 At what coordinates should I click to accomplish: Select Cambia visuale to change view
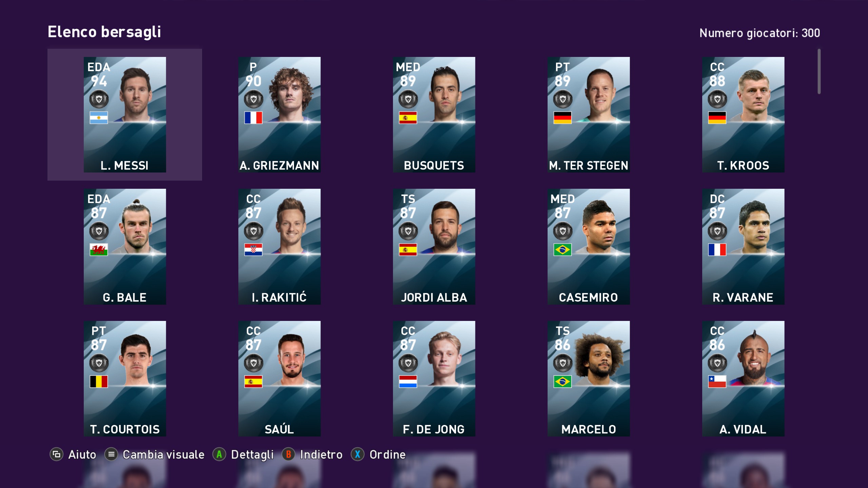tap(163, 454)
